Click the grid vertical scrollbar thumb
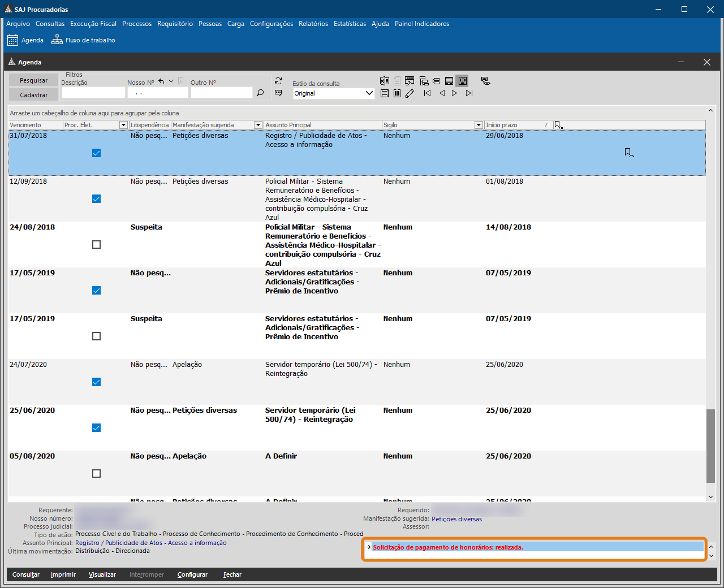This screenshot has height=588, width=724. pyautogui.click(x=711, y=446)
